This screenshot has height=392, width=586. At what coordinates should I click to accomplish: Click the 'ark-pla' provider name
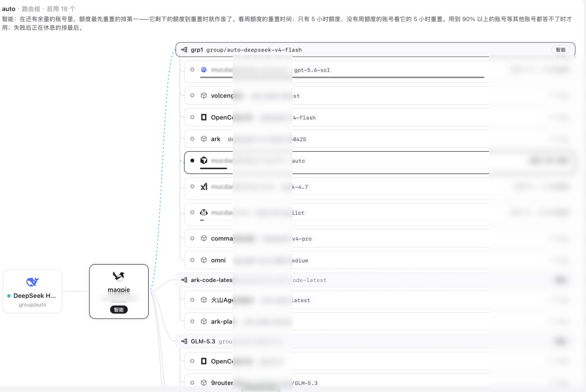click(x=221, y=322)
